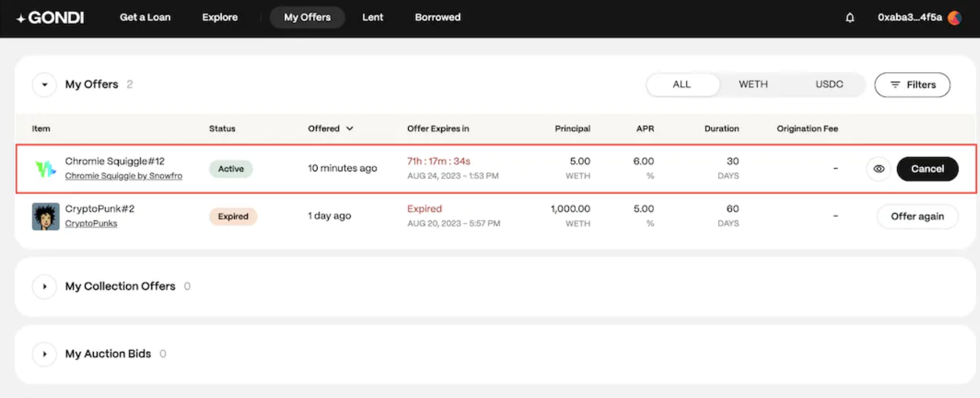Filter offers by USDC
The height and width of the screenshot is (398, 980).
point(829,84)
